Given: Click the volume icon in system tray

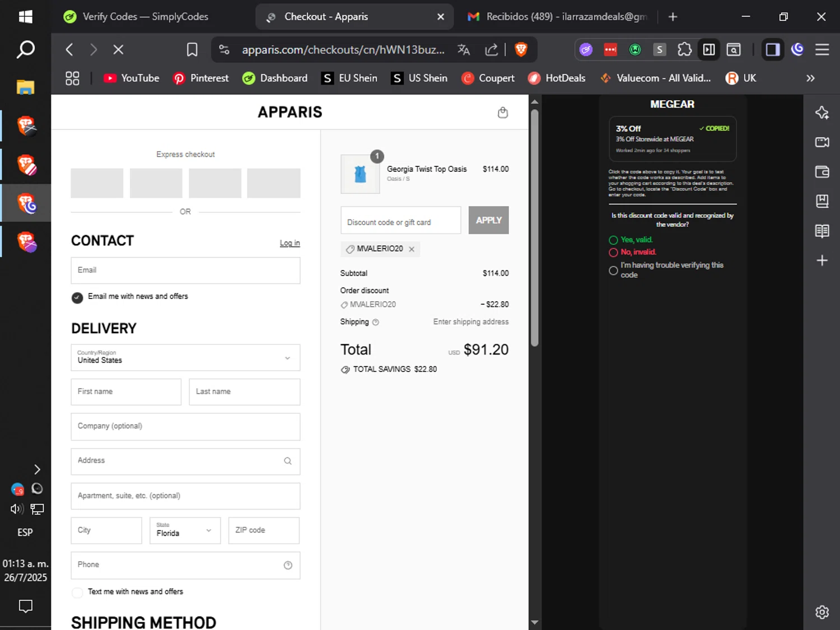Looking at the screenshot, I should 17,509.
